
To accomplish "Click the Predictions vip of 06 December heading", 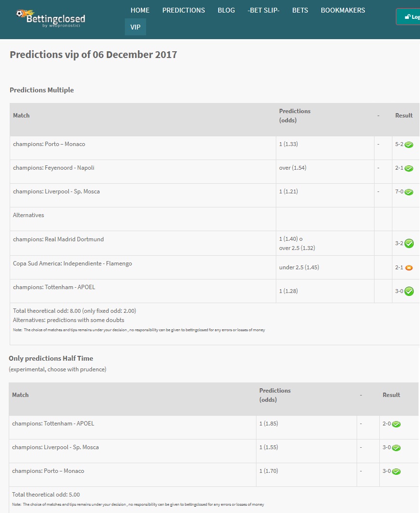I will [93, 54].
